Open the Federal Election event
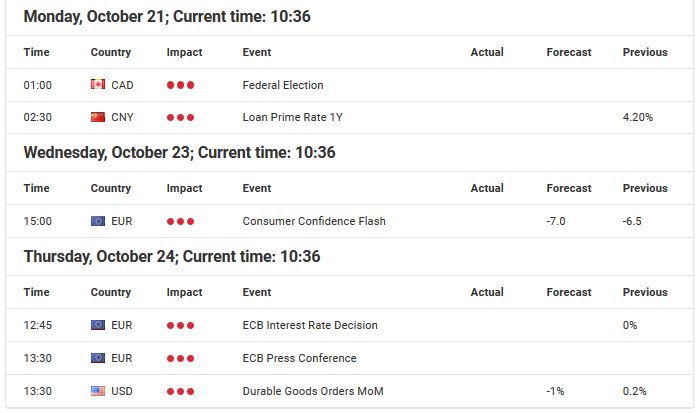Viewport: 700px width, 413px height. coord(283,85)
